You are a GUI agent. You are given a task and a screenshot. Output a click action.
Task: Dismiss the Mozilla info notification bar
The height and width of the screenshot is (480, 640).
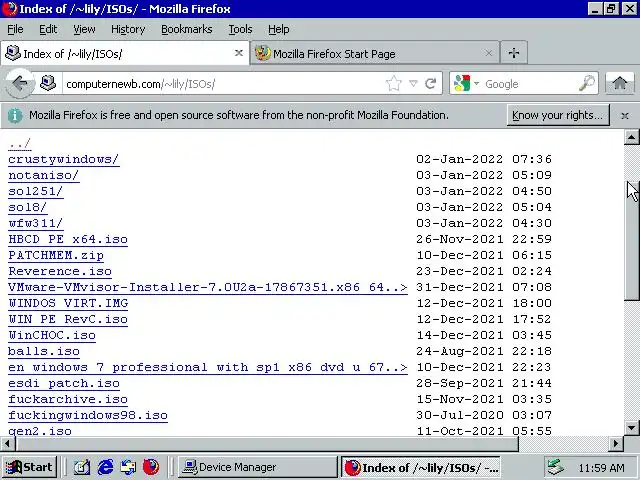coord(624,116)
